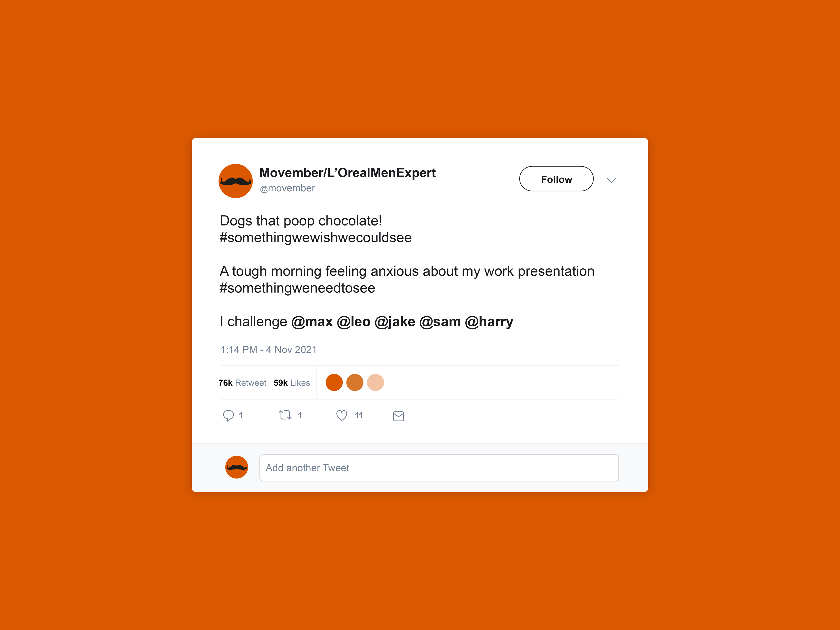Open hashtag #somethingwewishwecouldsee
Viewport: 840px width, 630px height.
[x=316, y=238]
